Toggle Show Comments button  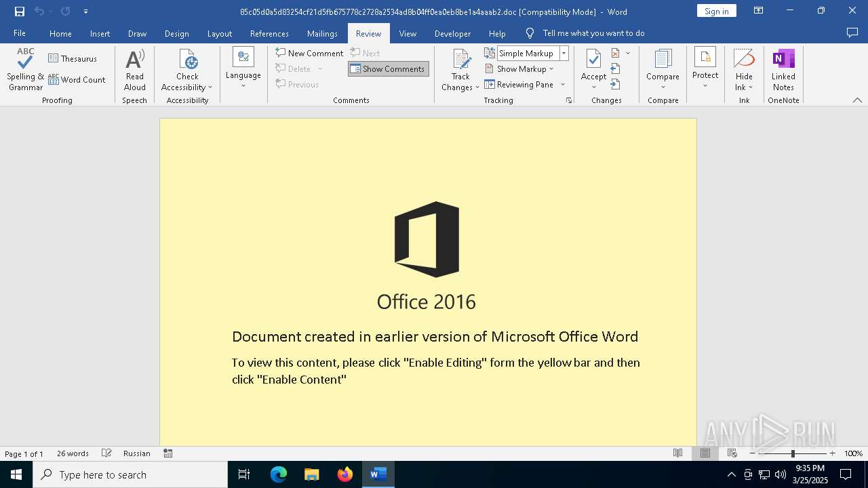pyautogui.click(x=389, y=68)
